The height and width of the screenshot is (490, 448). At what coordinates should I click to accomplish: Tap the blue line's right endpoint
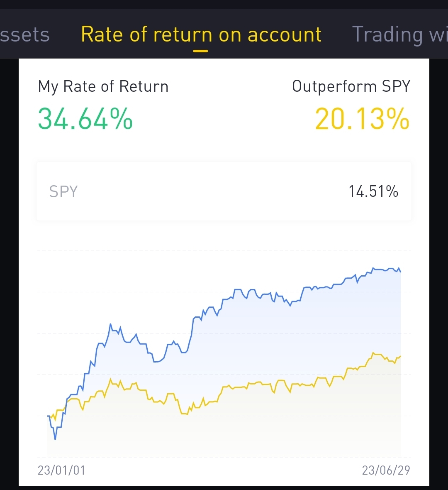400,271
